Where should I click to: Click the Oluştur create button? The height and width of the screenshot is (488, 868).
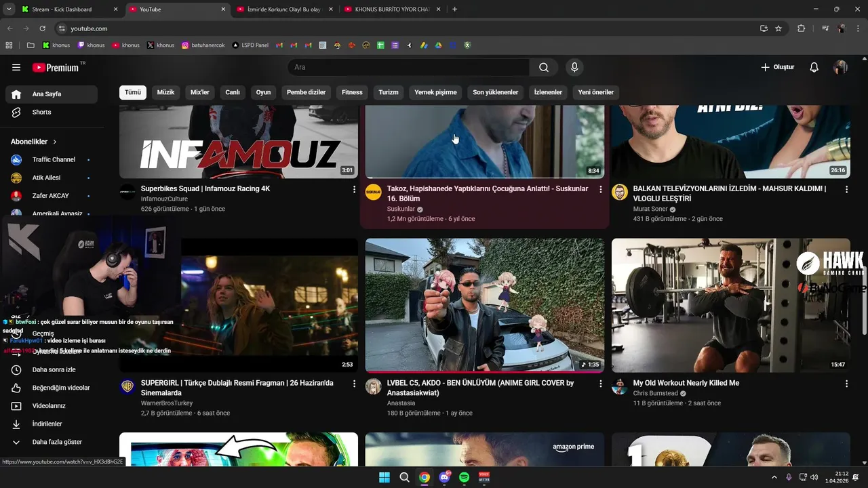coord(777,67)
